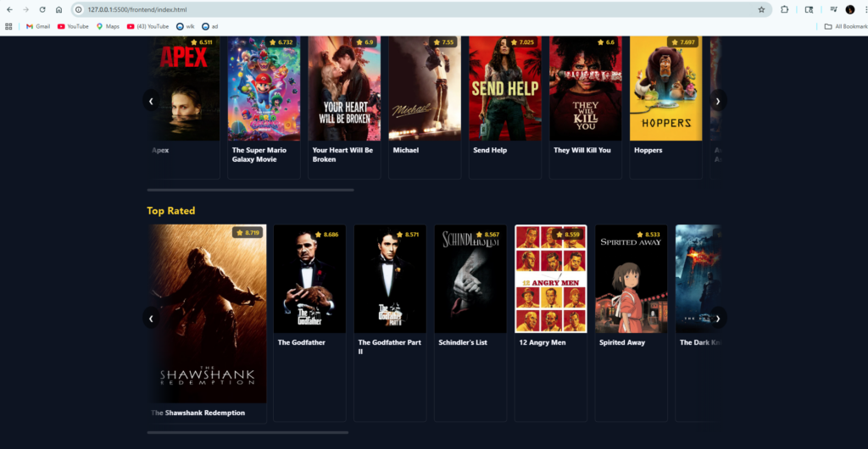Go to previous Top Rated movies using left chevron
Viewport: 868px width, 449px height.
coord(151,318)
